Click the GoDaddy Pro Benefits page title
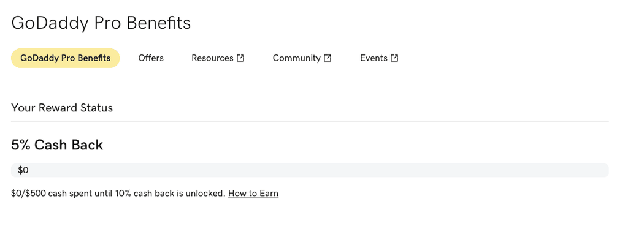Image resolution: width=644 pixels, height=248 pixels. 101,23
